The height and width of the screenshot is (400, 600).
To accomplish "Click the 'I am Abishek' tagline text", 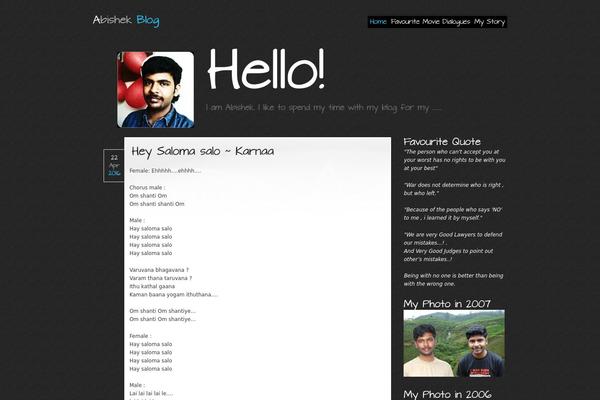I will (x=324, y=108).
